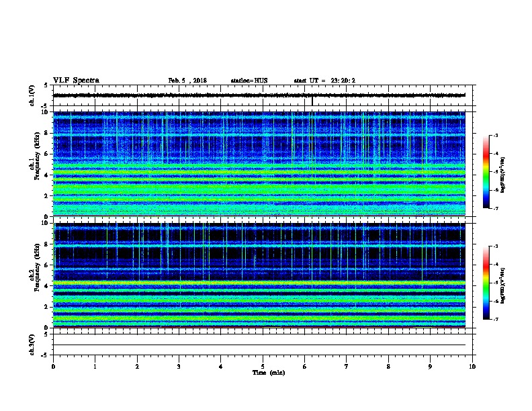Click the "10" frequency tick of ch.2 spectrogram
Viewport: 532px width, 411px height.
pyautogui.click(x=44, y=223)
